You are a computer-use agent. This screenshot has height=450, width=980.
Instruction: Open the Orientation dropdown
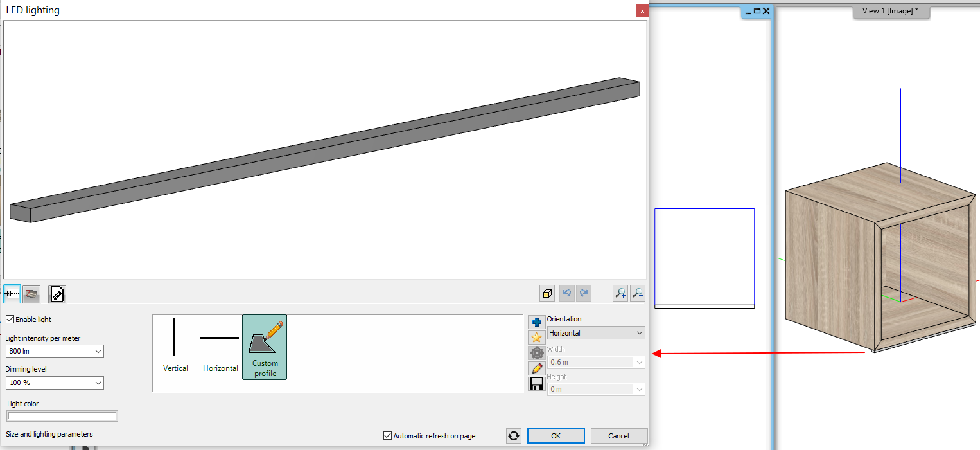pos(596,333)
